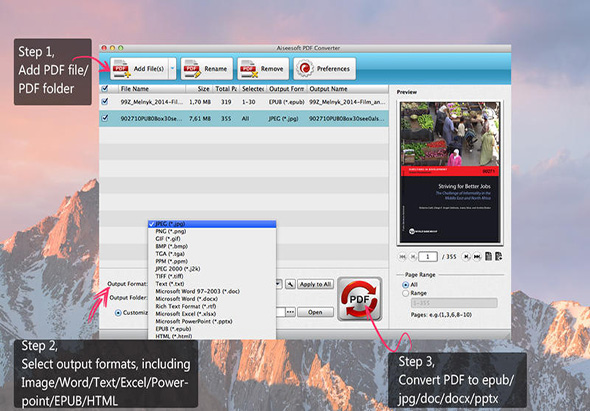The image size is (590, 411).
Task: Choose GIF (*.gif) from format list
Action: [212, 239]
